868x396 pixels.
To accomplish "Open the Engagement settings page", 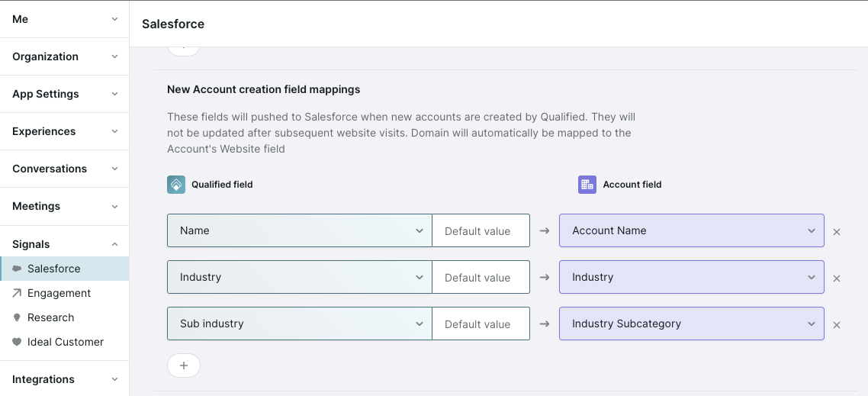I will point(65,293).
